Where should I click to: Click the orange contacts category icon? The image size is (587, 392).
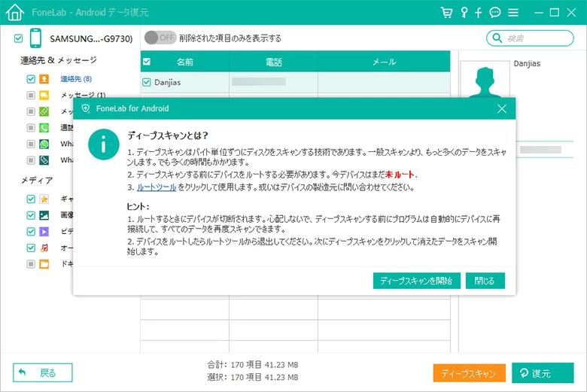(44, 79)
